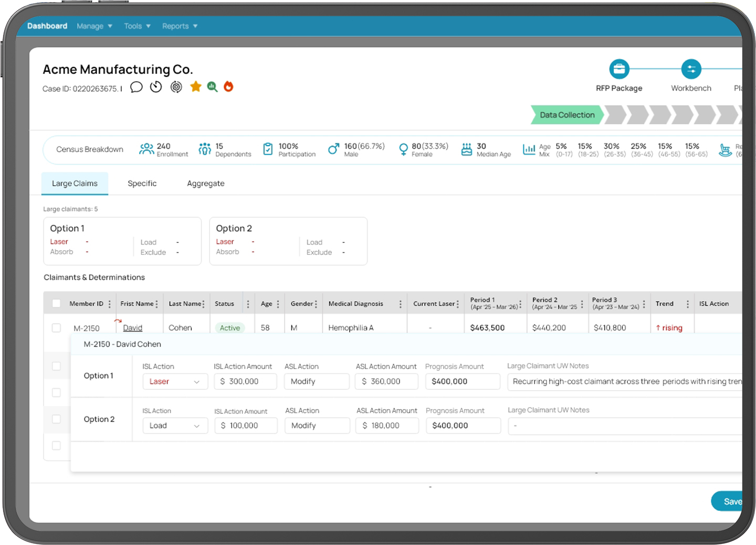756x545 pixels.
Task: Tick the select-all checkbox in table header
Action: tap(57, 304)
